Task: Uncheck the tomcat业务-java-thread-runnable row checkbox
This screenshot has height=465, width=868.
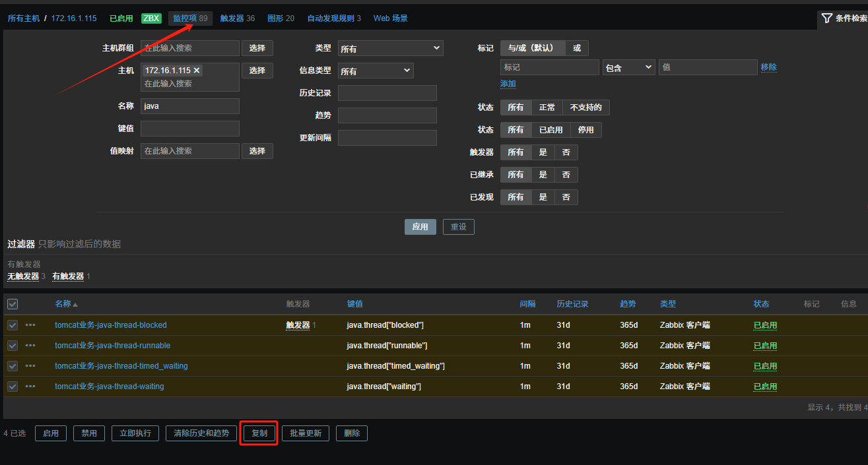Action: 13,346
